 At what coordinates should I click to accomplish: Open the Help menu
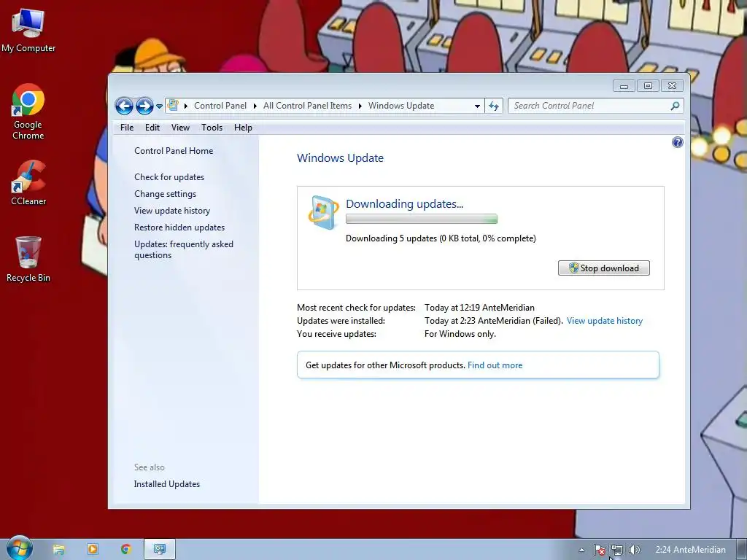(243, 128)
